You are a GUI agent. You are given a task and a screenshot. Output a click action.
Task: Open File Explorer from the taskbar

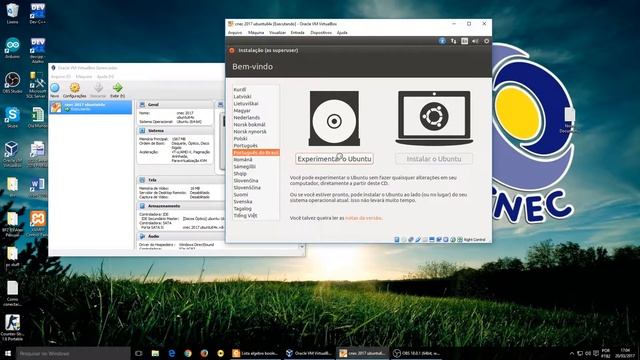155,353
